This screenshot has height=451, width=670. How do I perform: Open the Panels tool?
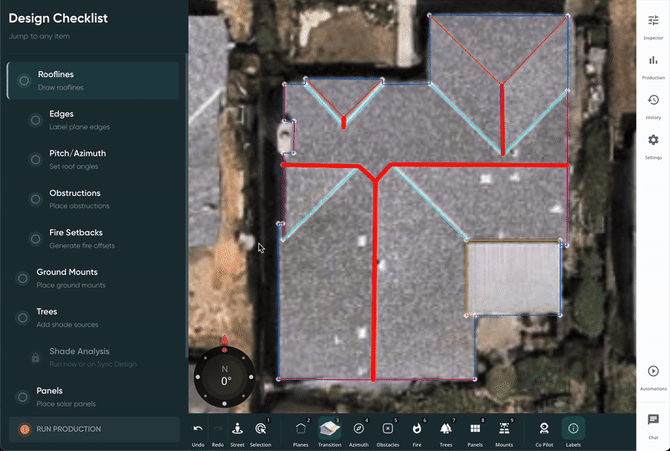click(x=475, y=431)
